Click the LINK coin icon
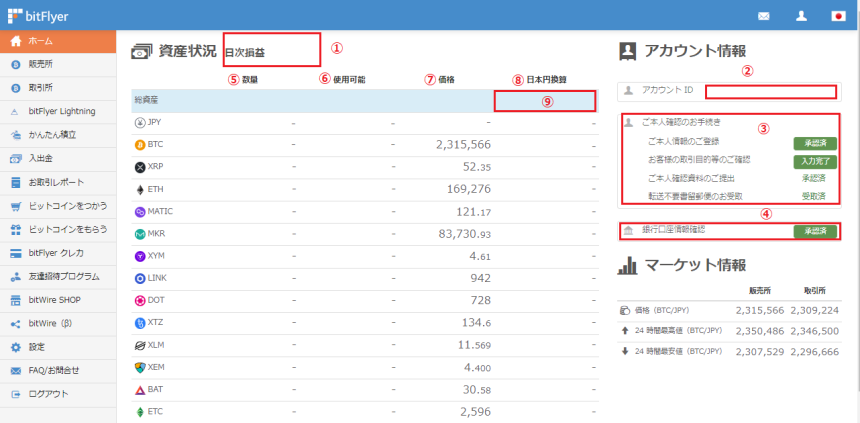860x423 pixels. pos(140,279)
